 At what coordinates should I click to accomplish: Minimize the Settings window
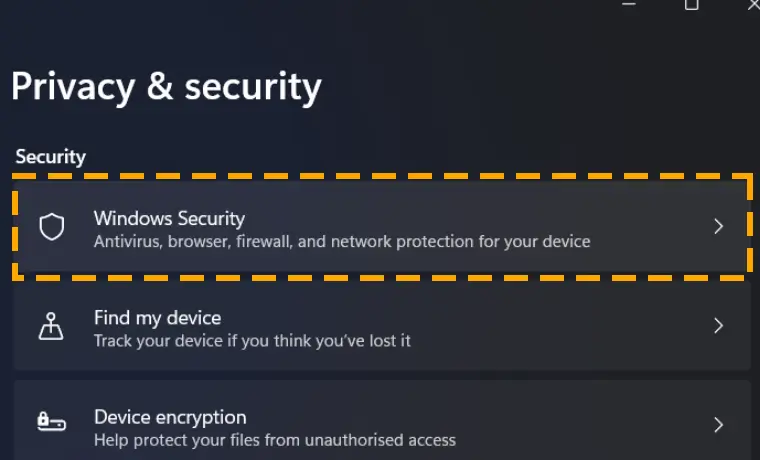(x=629, y=4)
